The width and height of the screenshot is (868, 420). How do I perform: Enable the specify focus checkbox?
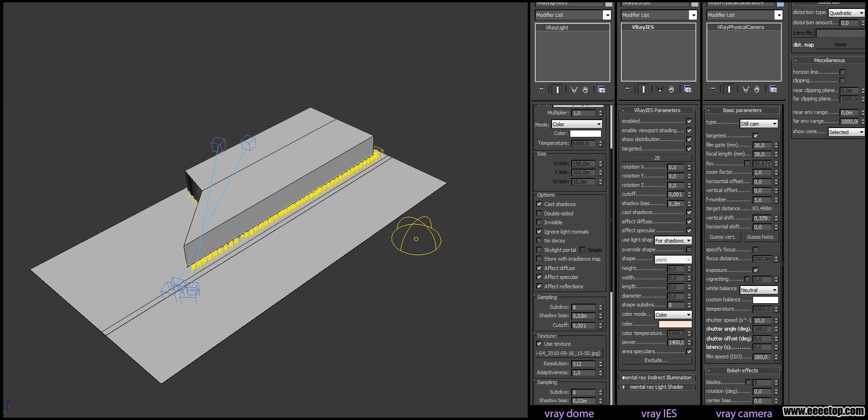[x=755, y=250]
